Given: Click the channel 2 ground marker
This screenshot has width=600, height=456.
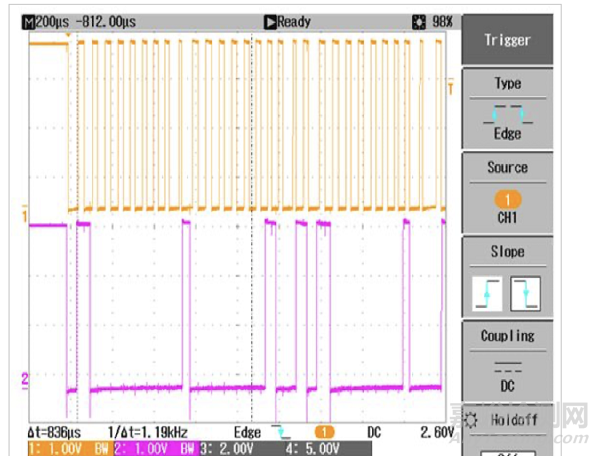Looking at the screenshot, I should click(24, 377).
